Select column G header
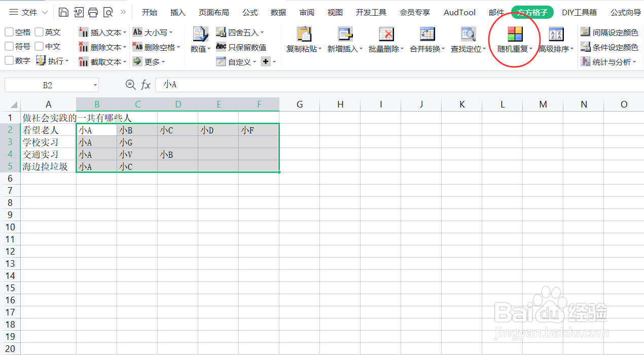 300,104
